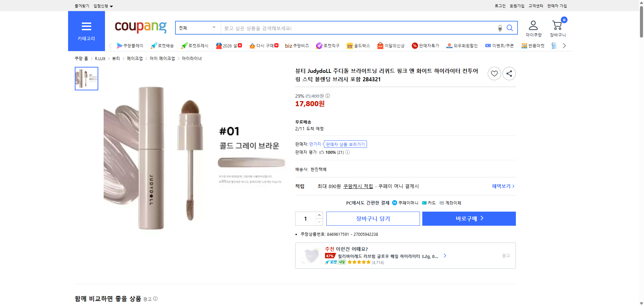
Task: Toggle the wishlist heart on this product
Action: click(494, 74)
